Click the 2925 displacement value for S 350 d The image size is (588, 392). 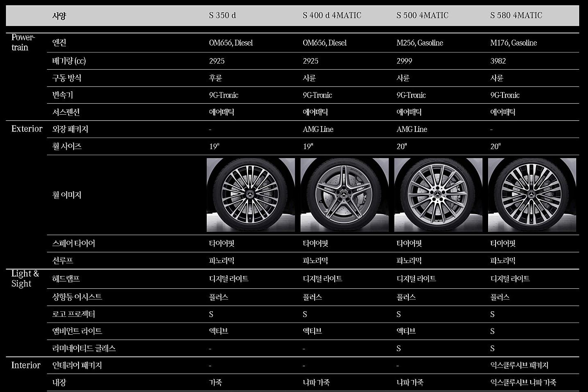pyautogui.click(x=216, y=61)
